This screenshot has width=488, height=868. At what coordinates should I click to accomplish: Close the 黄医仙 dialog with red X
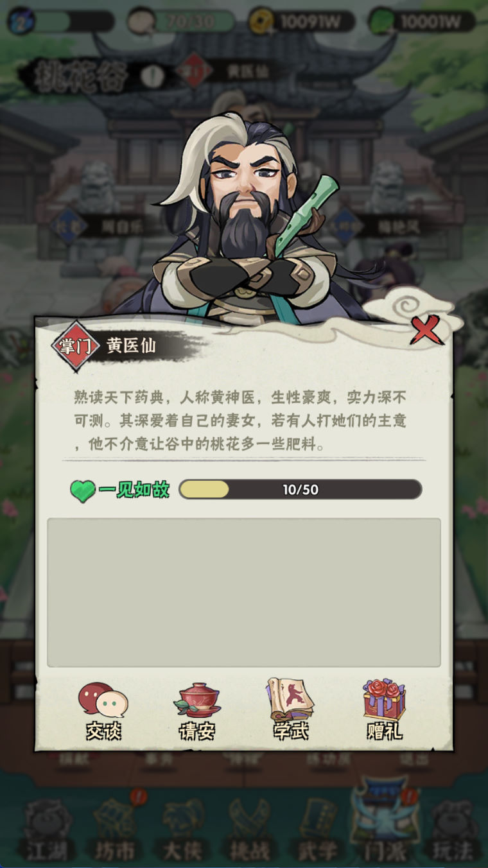pos(426,329)
